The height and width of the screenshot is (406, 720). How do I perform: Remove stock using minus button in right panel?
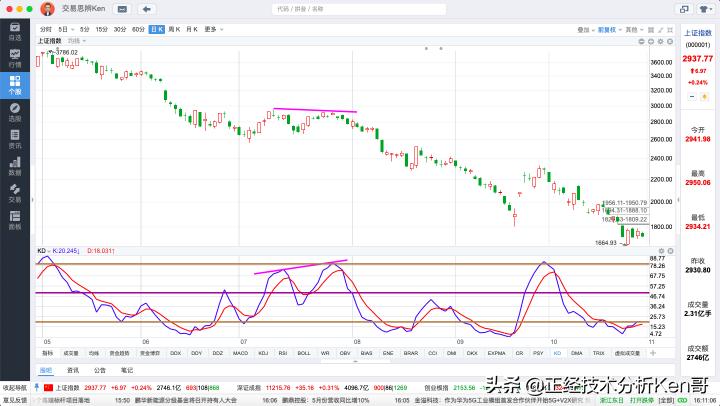pyautogui.click(x=692, y=96)
